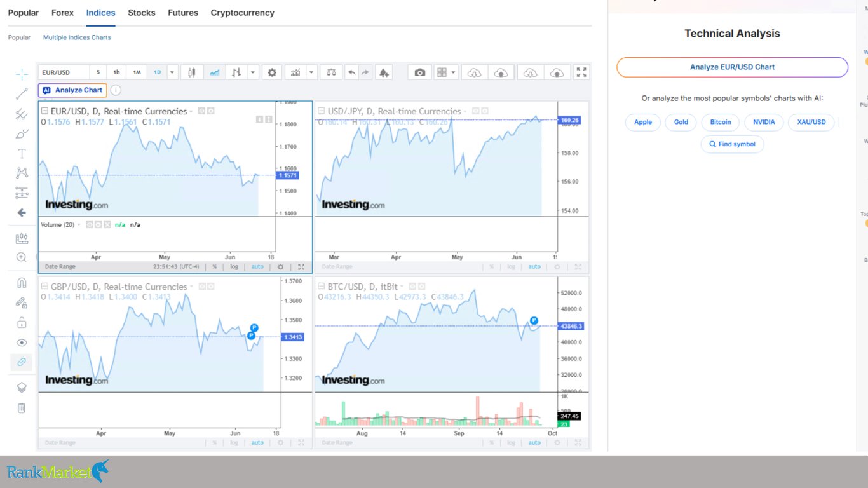
Task: Toggle log scale on EUR/USD chart
Action: click(x=234, y=267)
